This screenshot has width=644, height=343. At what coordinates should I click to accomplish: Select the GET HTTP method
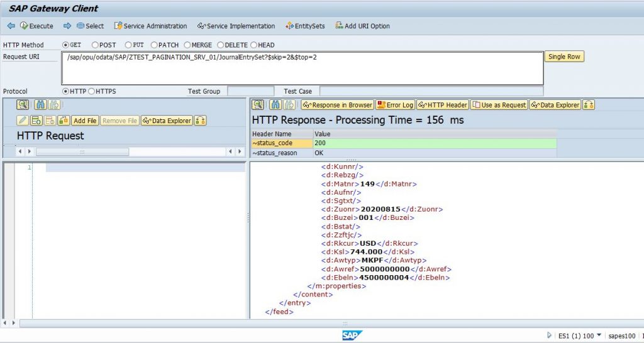[65, 45]
